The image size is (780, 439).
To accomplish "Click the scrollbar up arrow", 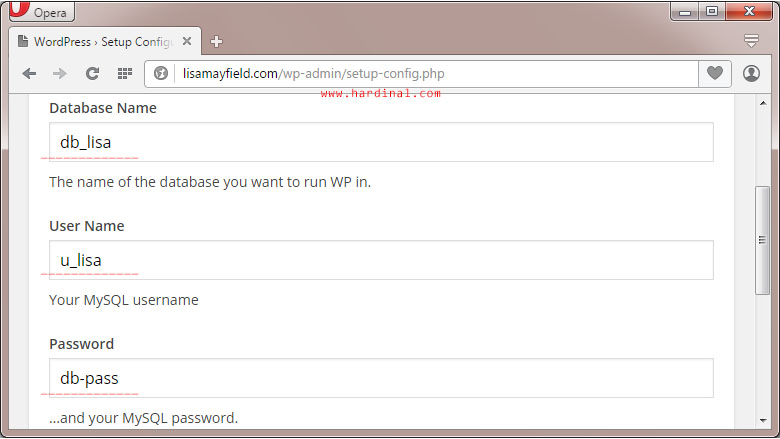I will pos(763,103).
